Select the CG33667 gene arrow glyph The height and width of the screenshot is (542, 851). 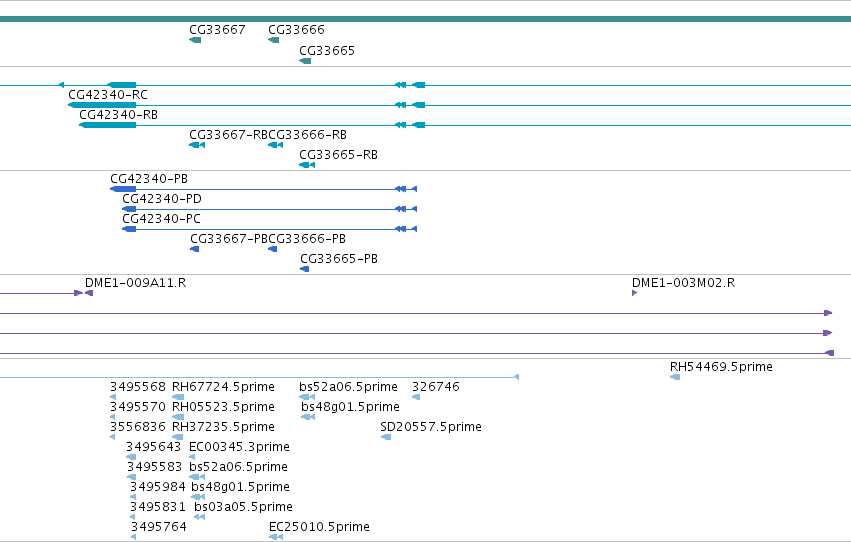(x=195, y=40)
